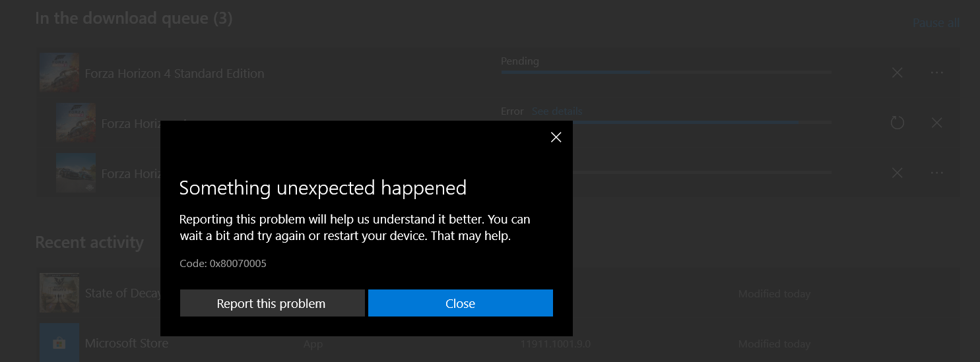Click Forza Horizon 4 Standard Edition thumbnail
Image resolution: width=980 pixels, height=362 pixels.
coord(59,73)
